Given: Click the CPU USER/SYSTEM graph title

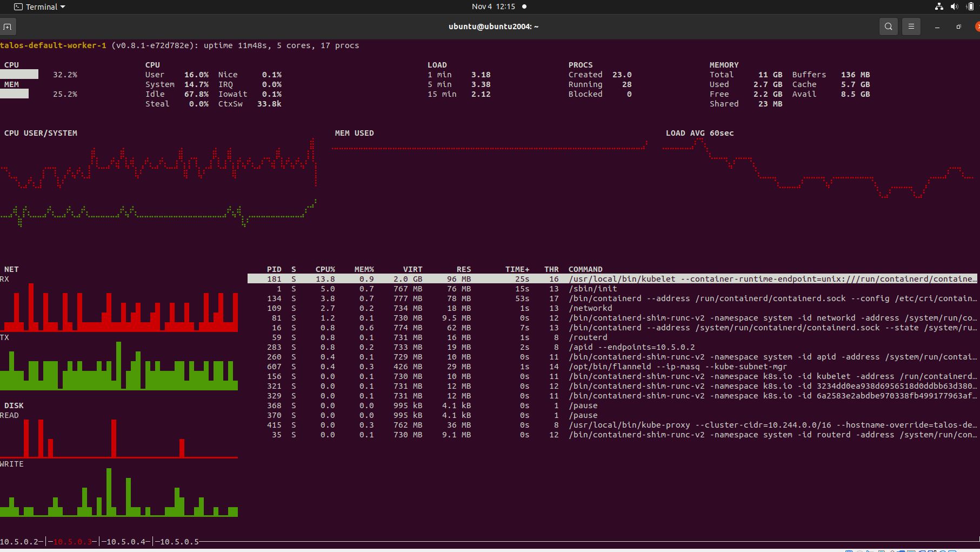Looking at the screenshot, I should tap(41, 133).
